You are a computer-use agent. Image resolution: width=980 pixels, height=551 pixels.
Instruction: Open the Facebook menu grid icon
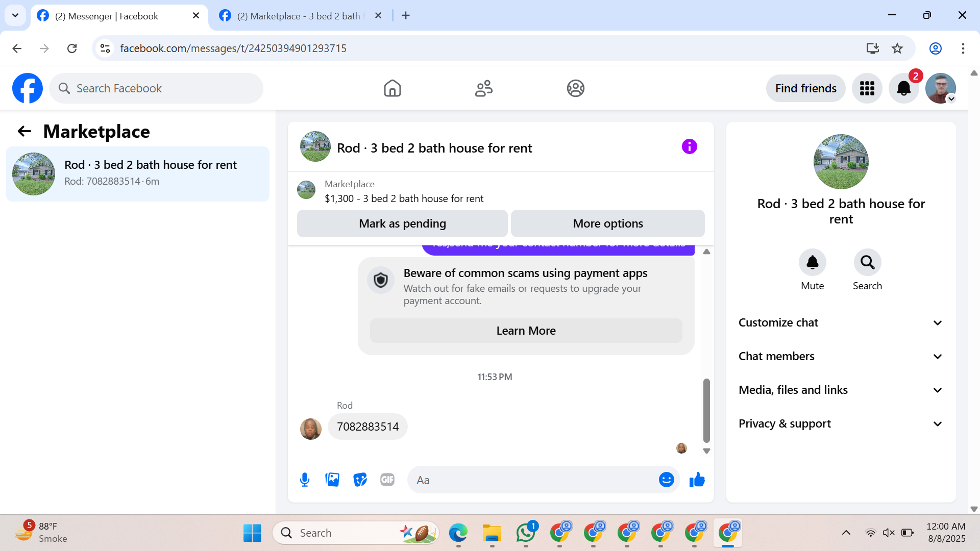coord(867,88)
